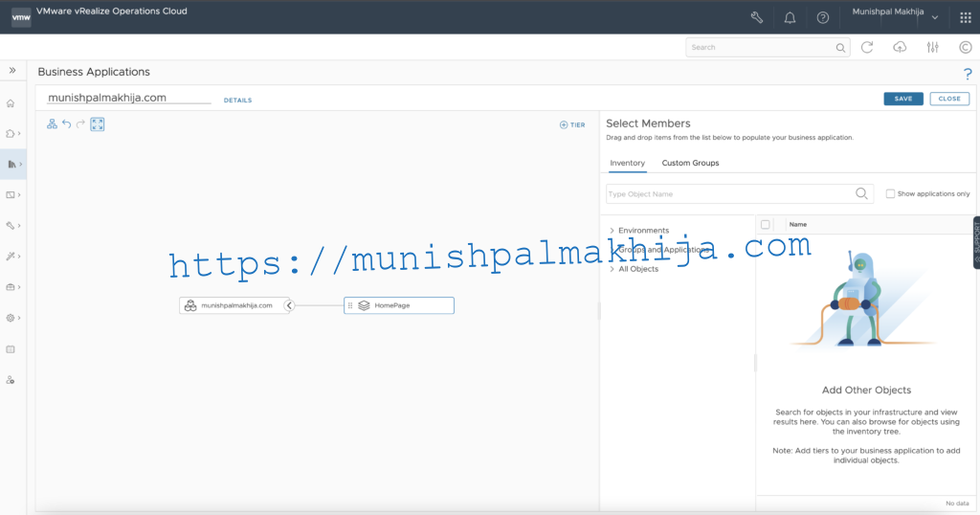Open the square panel sidebar icon

11,349
